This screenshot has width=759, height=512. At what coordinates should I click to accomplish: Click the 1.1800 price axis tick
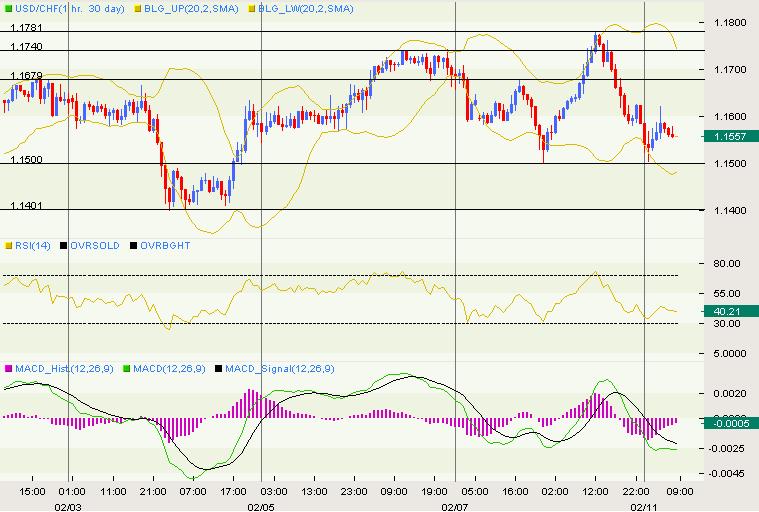[730, 22]
